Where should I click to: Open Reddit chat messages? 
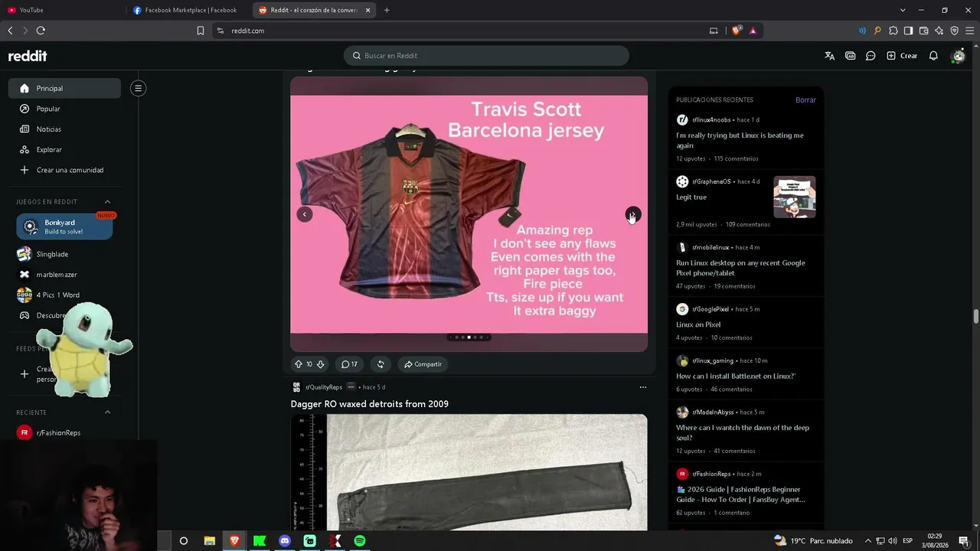click(871, 56)
